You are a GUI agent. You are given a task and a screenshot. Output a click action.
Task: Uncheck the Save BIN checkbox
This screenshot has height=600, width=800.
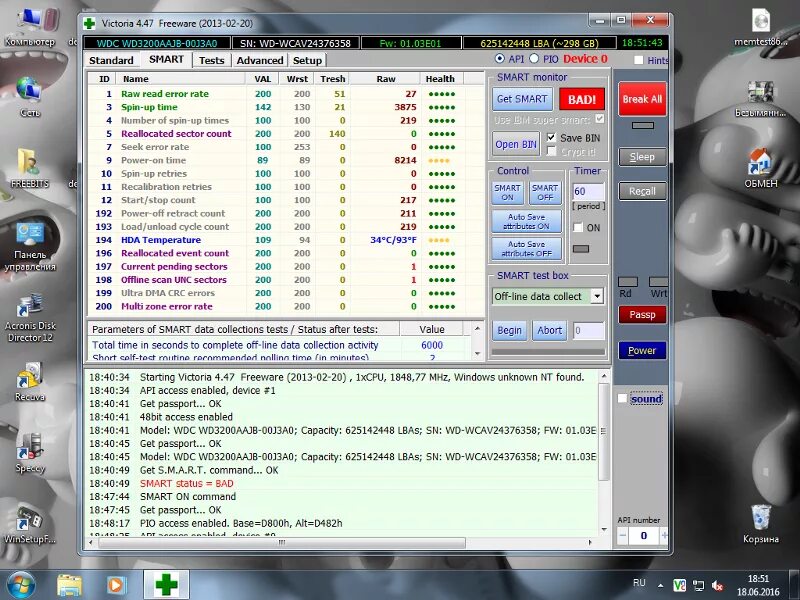(551, 137)
